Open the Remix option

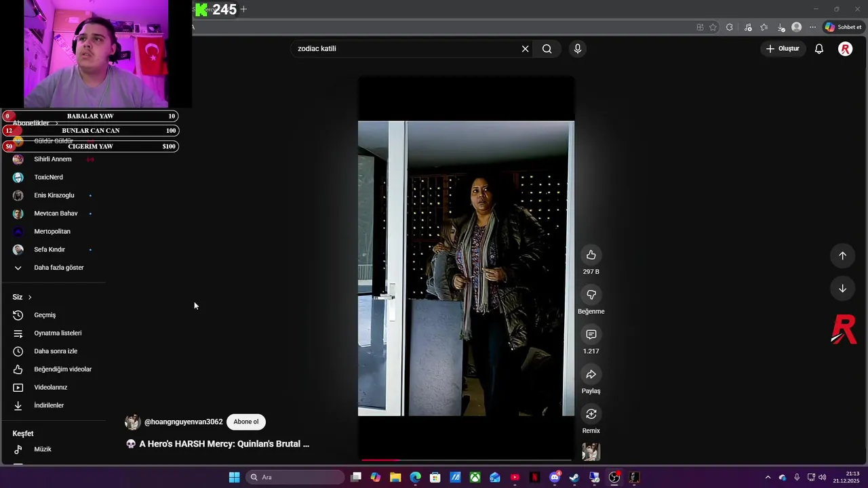(x=591, y=414)
